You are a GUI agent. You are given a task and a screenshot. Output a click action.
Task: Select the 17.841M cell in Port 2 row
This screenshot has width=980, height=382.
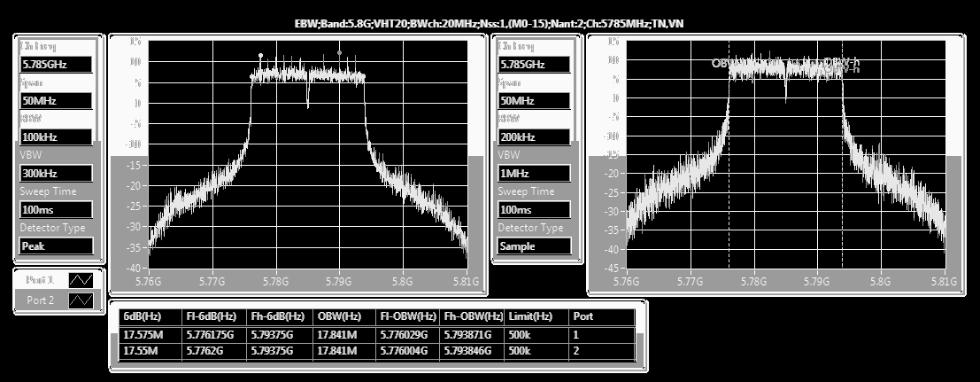344,351
